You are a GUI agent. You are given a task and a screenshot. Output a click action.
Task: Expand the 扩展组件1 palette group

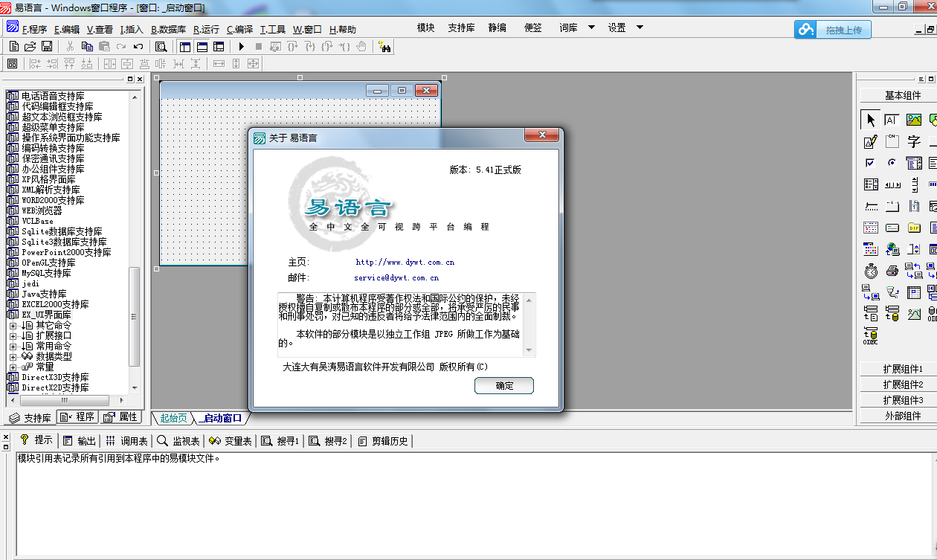(x=903, y=369)
